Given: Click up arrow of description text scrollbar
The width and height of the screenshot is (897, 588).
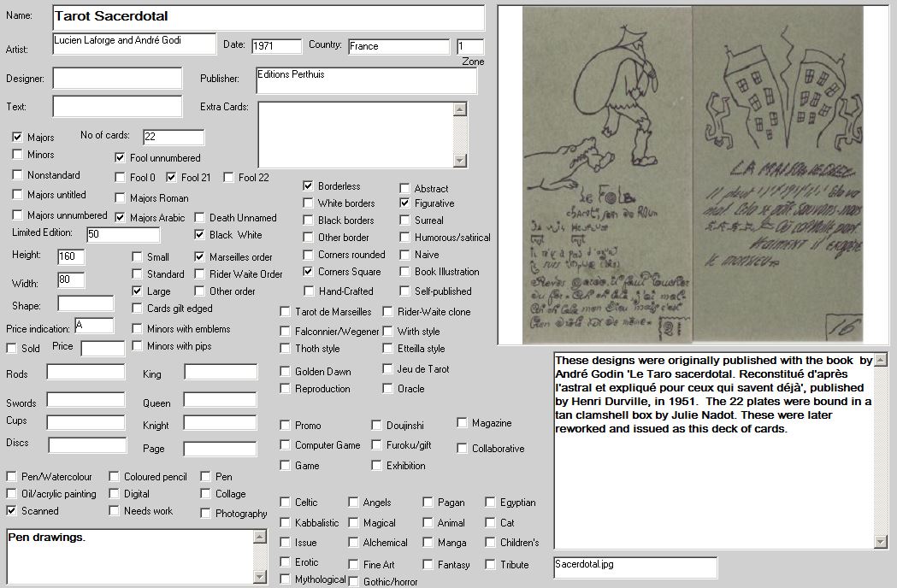Looking at the screenshot, I should coord(881,359).
